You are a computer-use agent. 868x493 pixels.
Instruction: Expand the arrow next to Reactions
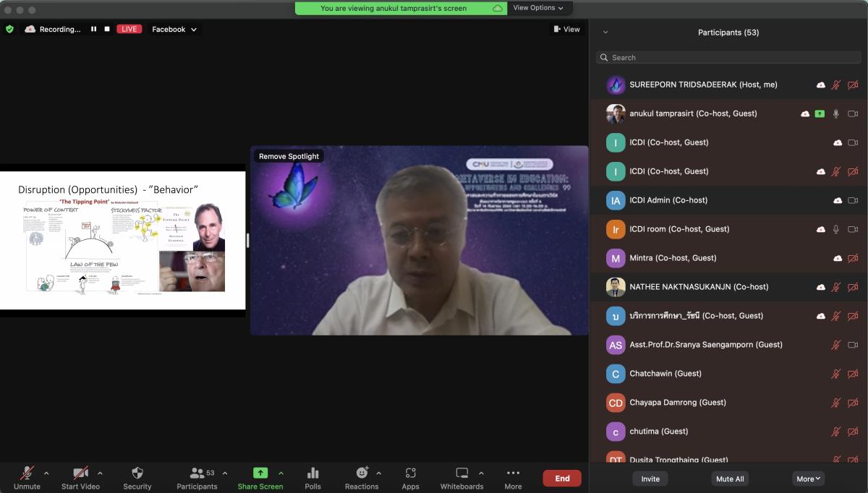tap(379, 473)
